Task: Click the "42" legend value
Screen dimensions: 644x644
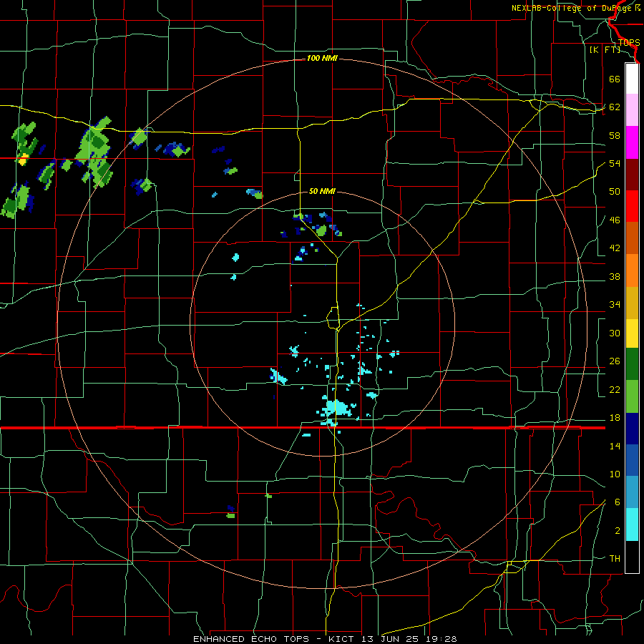Action: (x=615, y=248)
